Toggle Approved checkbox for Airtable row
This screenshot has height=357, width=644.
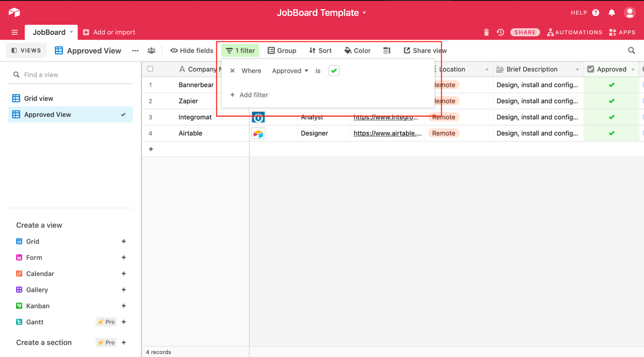tap(611, 133)
